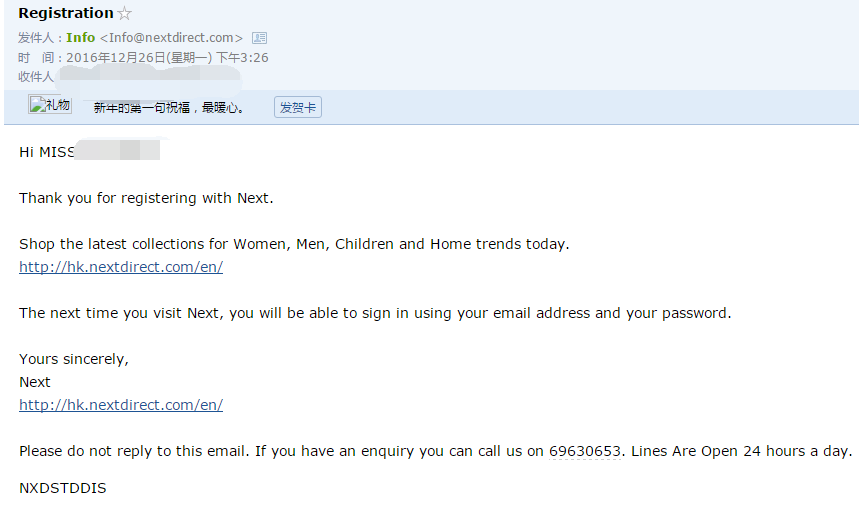The width and height of the screenshot is (859, 531).
Task: Click the Hi MISS greeting line
Action: (89, 152)
